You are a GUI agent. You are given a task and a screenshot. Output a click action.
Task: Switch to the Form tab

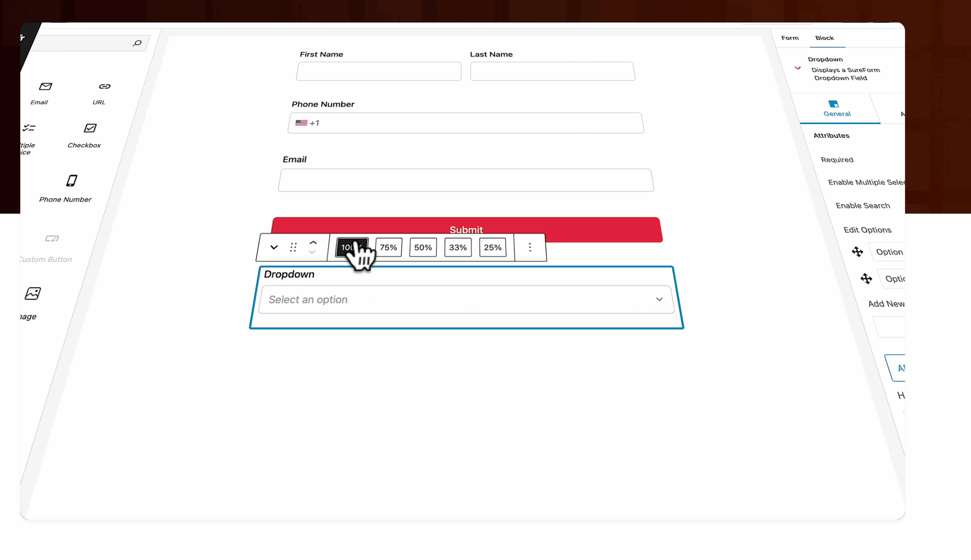790,38
